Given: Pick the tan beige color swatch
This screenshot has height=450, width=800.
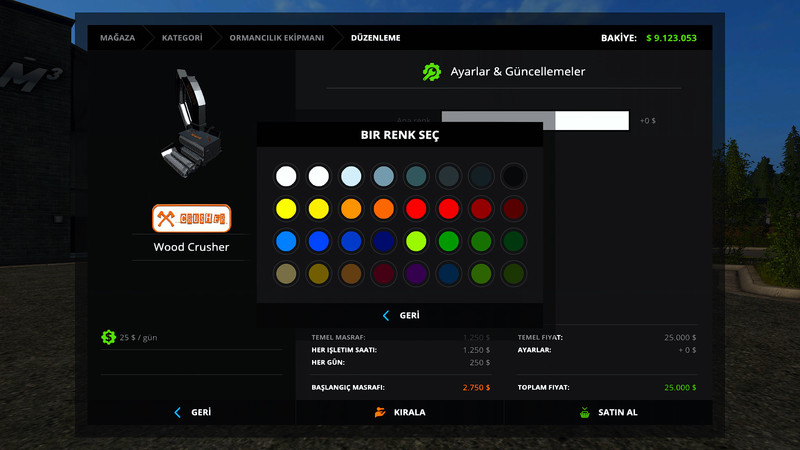Looking at the screenshot, I should (x=286, y=273).
